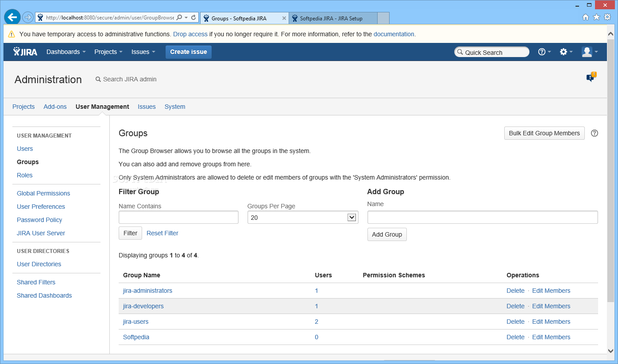The height and width of the screenshot is (364, 618).
Task: Click the vertical scrollbar down arrow
Action: (611, 350)
